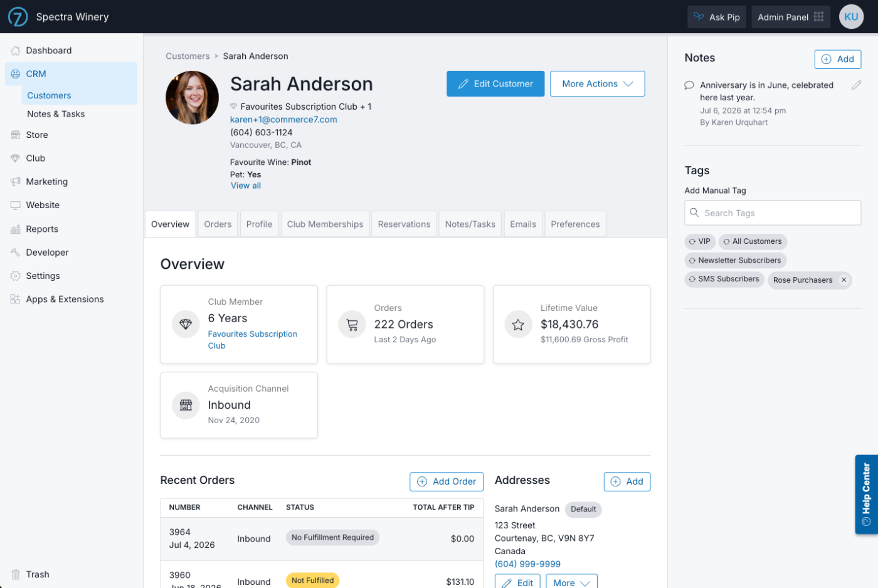Open the Preferences tab
Image resolution: width=878 pixels, height=588 pixels.
575,224
